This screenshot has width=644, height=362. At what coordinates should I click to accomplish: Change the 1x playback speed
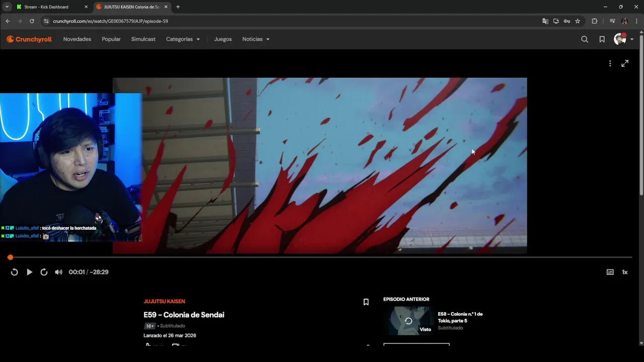coord(625,272)
